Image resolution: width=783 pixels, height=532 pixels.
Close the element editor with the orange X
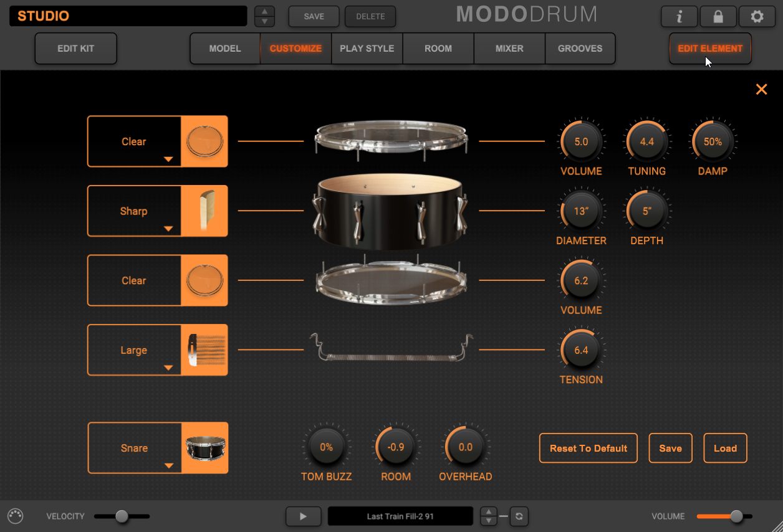coord(761,90)
